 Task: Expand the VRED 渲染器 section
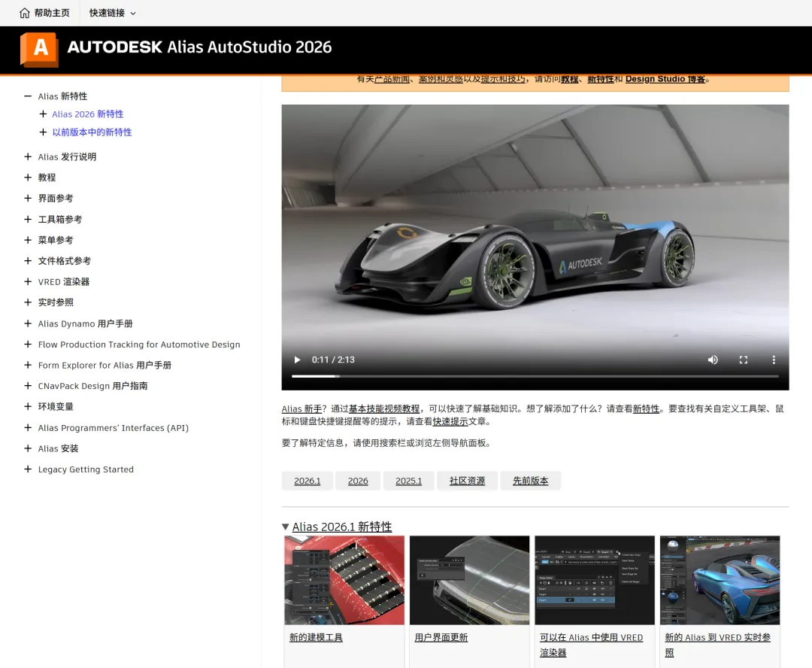click(x=28, y=281)
